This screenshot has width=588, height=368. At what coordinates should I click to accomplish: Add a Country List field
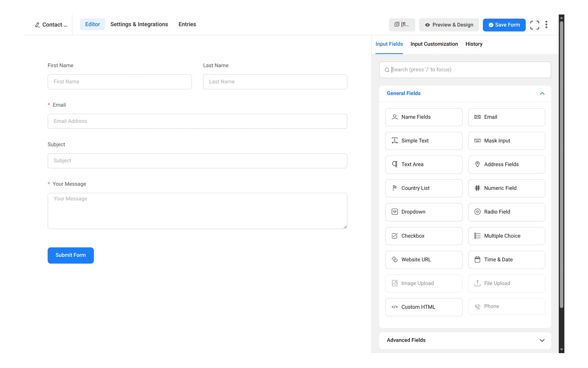tap(423, 188)
